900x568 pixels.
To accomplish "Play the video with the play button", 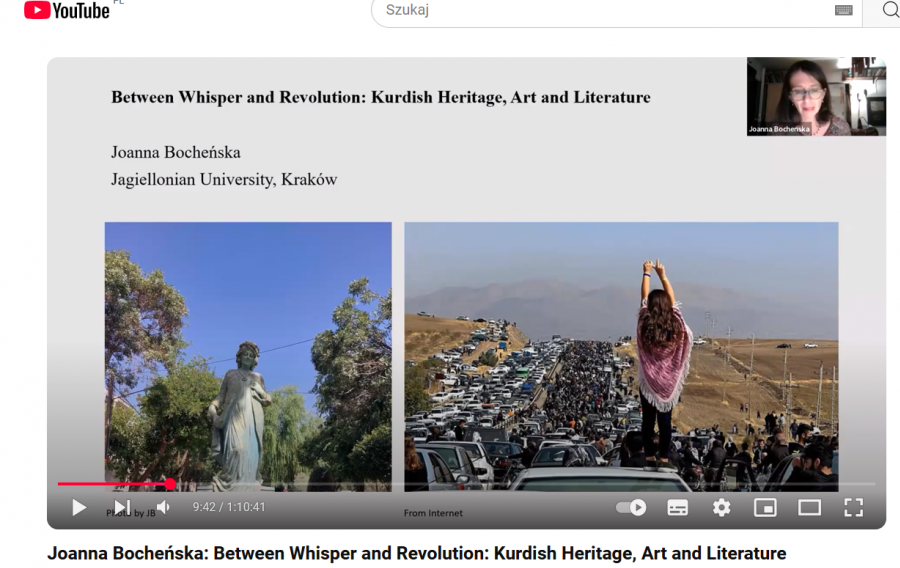I will (79, 507).
